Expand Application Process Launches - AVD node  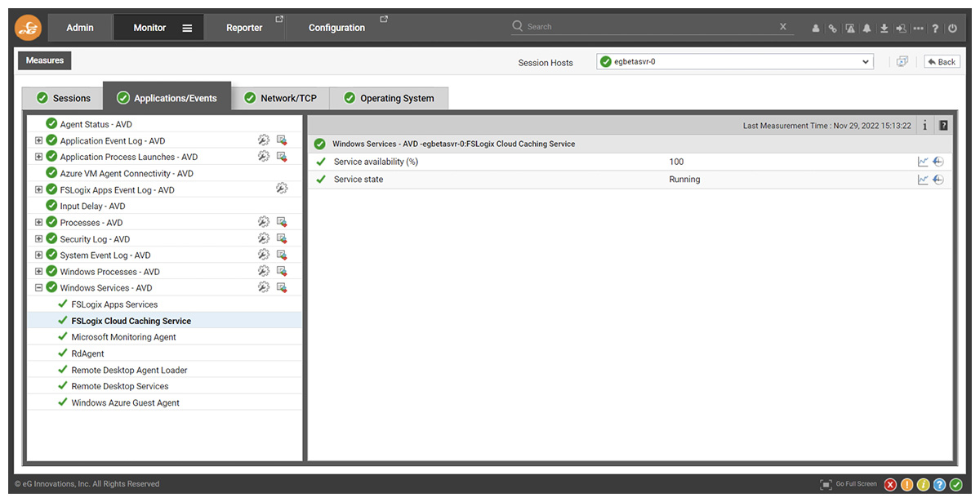pos(38,157)
